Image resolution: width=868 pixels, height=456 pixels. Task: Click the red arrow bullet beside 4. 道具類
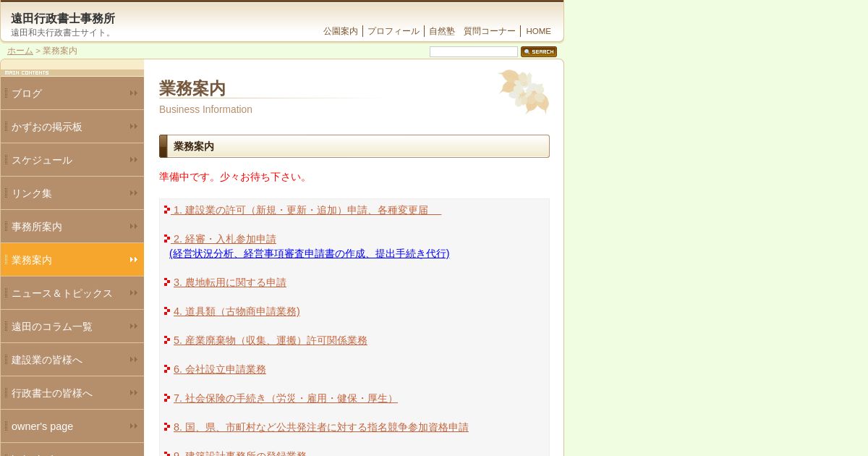coord(167,311)
